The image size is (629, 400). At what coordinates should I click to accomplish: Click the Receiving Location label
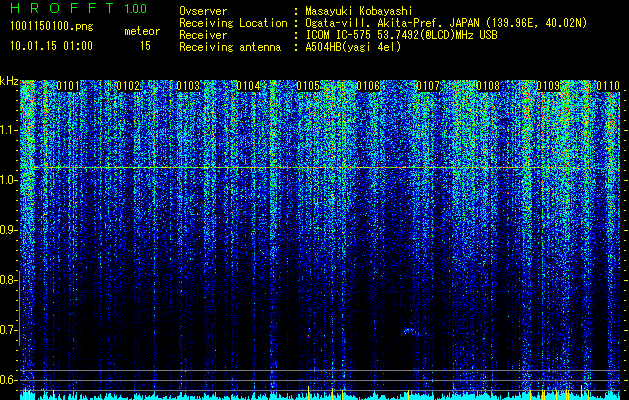coord(233,23)
